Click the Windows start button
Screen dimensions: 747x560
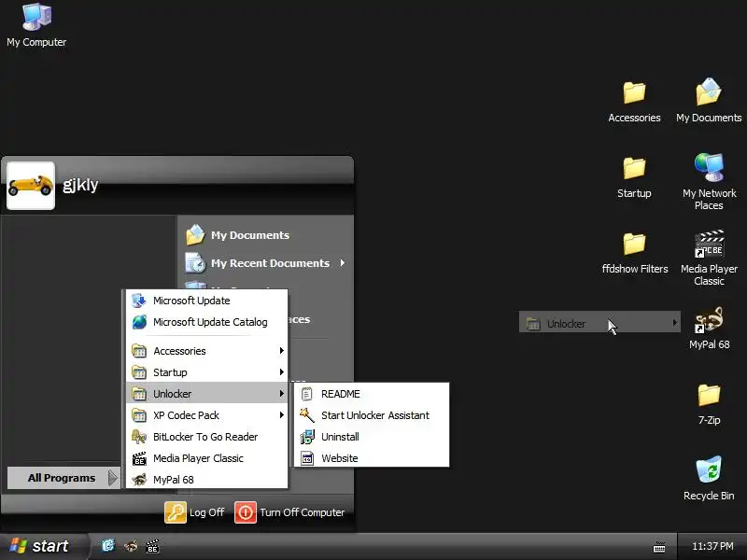[x=43, y=546]
